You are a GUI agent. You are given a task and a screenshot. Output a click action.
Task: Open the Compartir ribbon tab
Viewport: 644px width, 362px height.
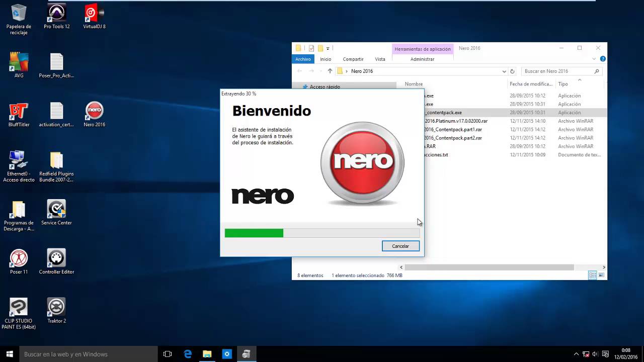pyautogui.click(x=353, y=59)
